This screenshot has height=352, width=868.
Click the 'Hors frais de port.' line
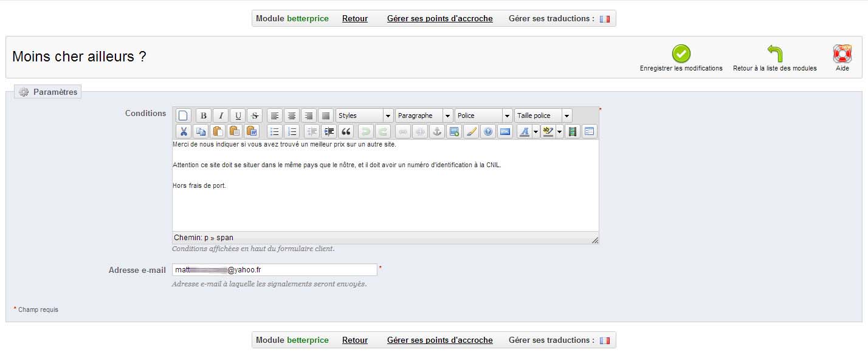[x=199, y=185]
